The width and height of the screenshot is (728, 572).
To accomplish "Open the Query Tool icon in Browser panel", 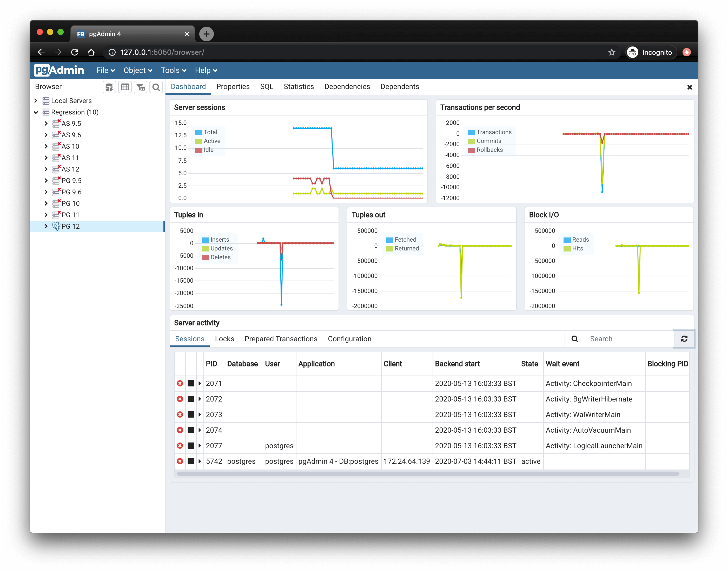I will click(x=109, y=87).
